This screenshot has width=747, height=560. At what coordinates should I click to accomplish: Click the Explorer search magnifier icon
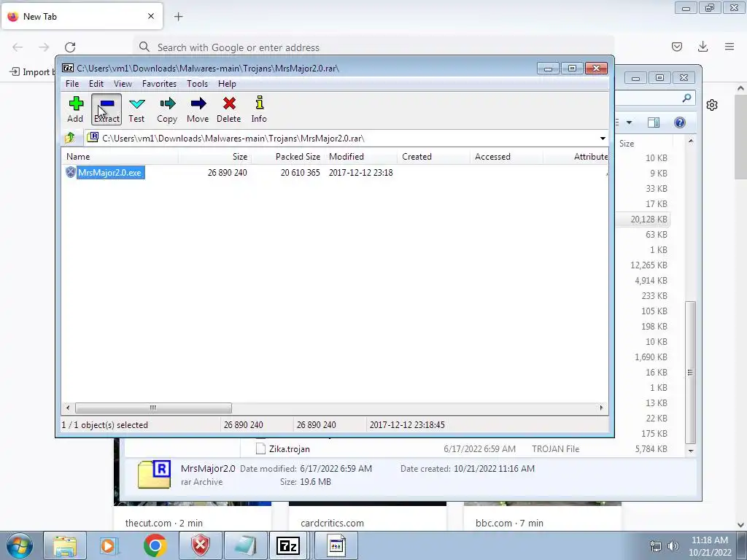pyautogui.click(x=686, y=98)
